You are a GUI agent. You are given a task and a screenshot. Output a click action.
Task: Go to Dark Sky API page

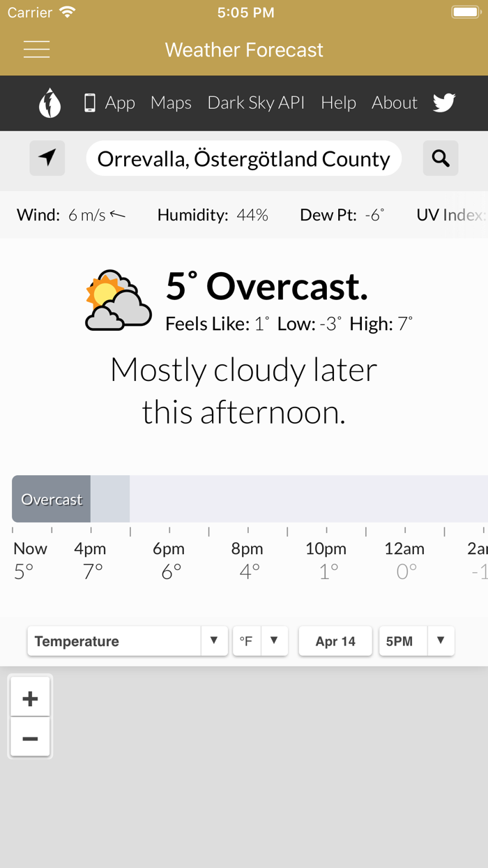tap(256, 103)
